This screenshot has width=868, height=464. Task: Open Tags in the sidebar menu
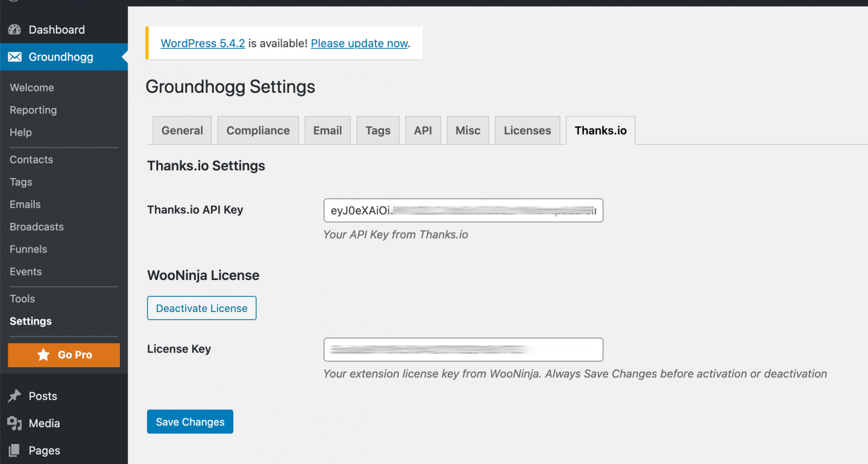click(21, 182)
